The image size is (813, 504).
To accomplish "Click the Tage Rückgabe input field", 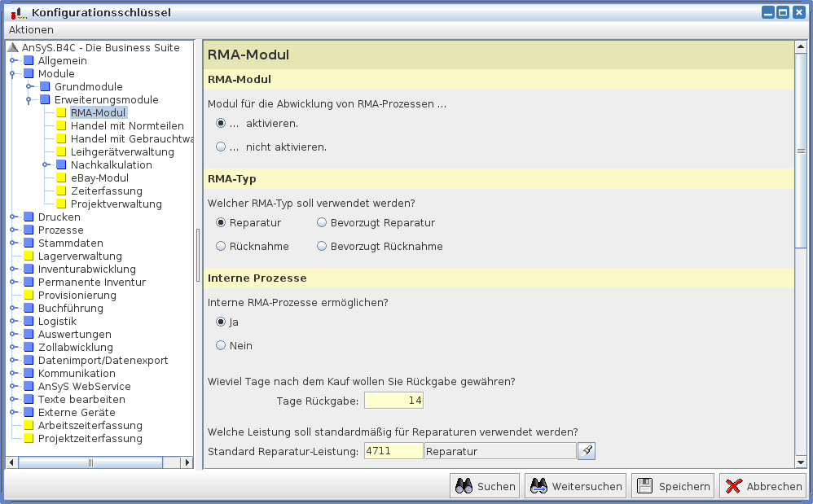I will coord(393,401).
